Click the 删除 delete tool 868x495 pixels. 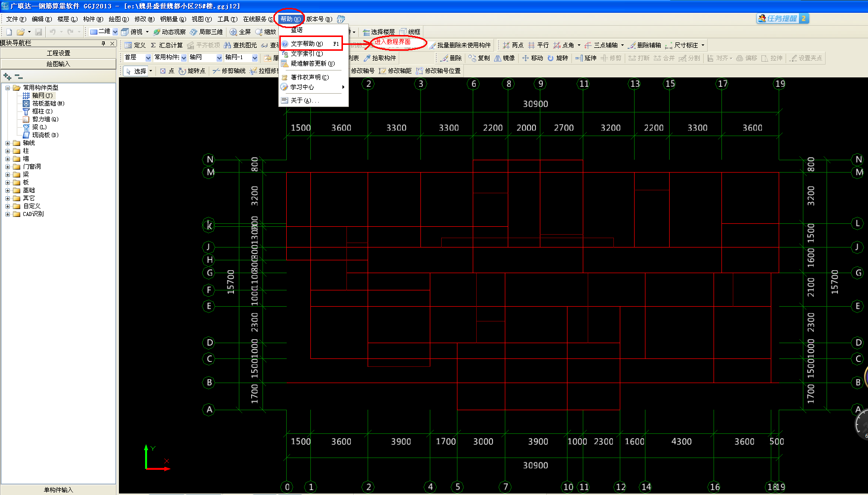pos(452,58)
